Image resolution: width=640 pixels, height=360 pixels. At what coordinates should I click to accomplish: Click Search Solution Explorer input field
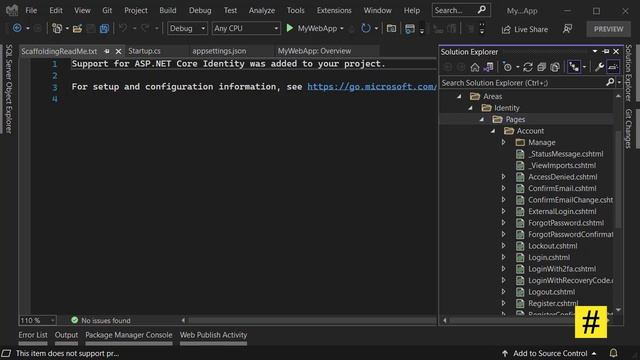click(x=522, y=83)
